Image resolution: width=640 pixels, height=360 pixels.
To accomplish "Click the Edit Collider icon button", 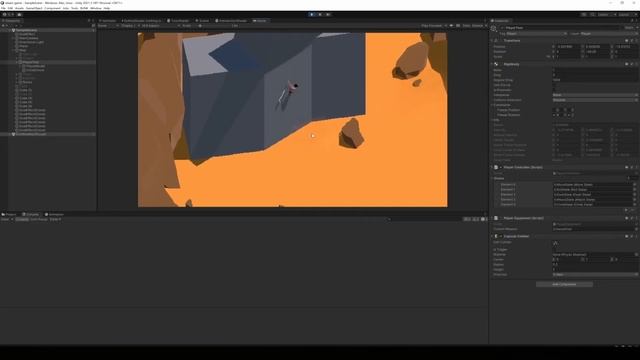I will coord(556,243).
